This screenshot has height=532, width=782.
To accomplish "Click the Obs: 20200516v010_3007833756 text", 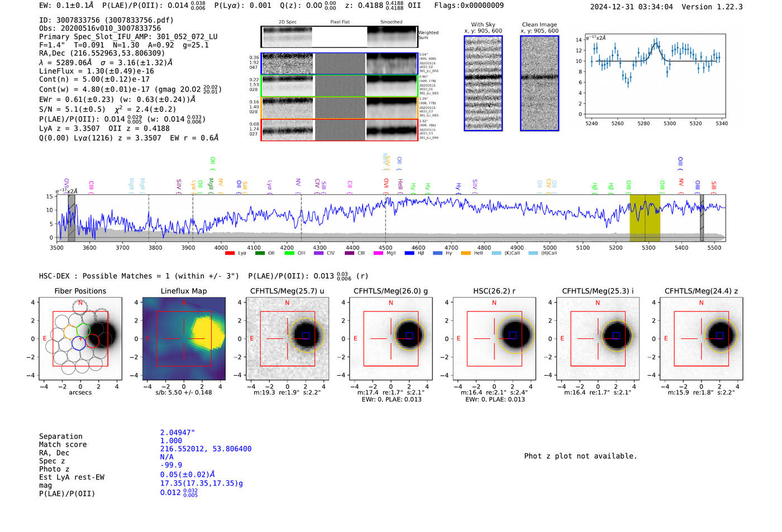I will click(100, 28).
